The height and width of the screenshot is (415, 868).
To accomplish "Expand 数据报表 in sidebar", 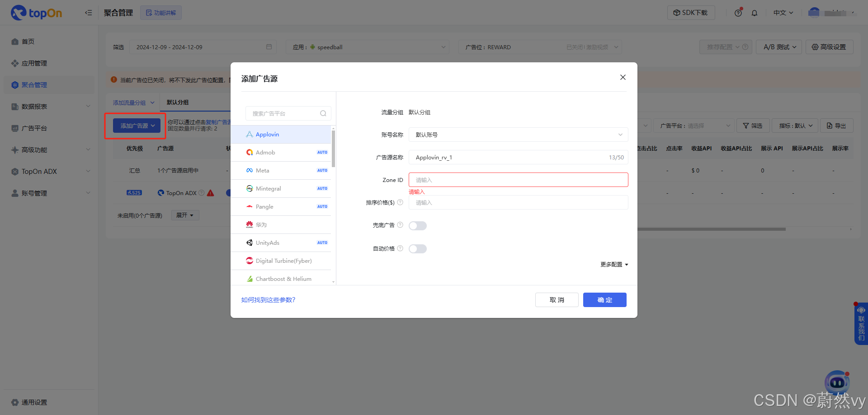I will point(49,107).
